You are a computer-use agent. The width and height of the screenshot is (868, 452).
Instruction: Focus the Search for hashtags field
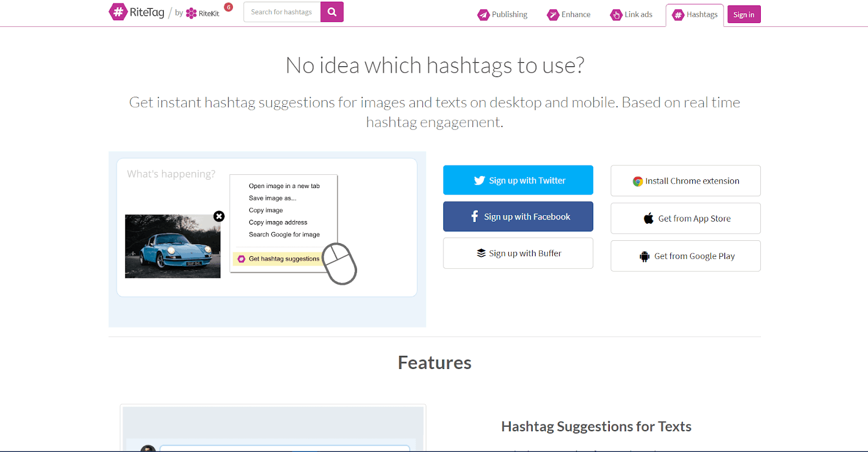pos(282,12)
